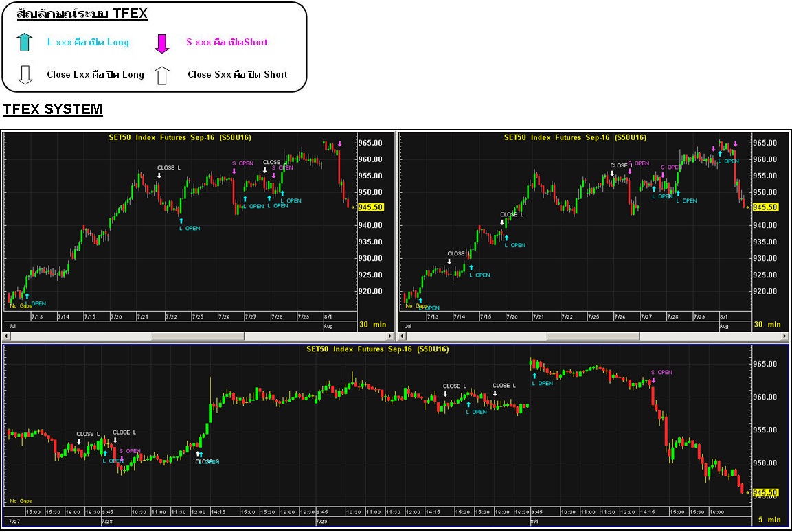Click 'L OPEN' marker at 8/1 gap-up in 5 min chart
The width and height of the screenshot is (792, 532).
click(x=543, y=384)
